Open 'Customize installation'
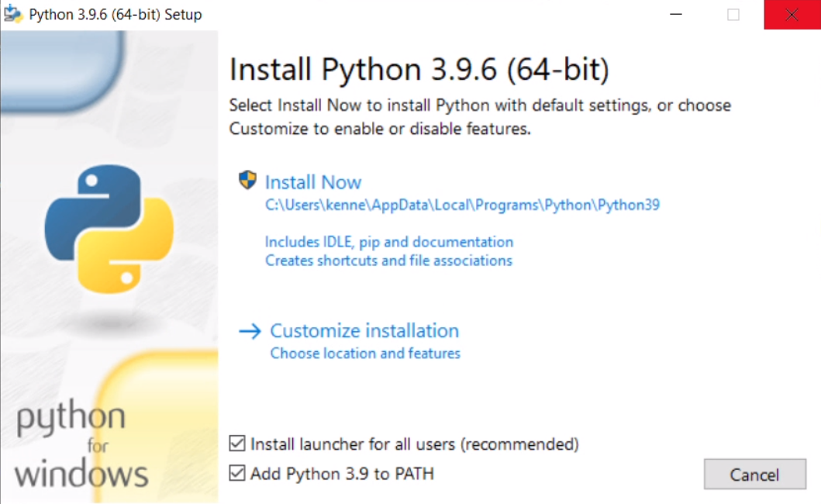Screen dimensions: 821x504 point(364,330)
